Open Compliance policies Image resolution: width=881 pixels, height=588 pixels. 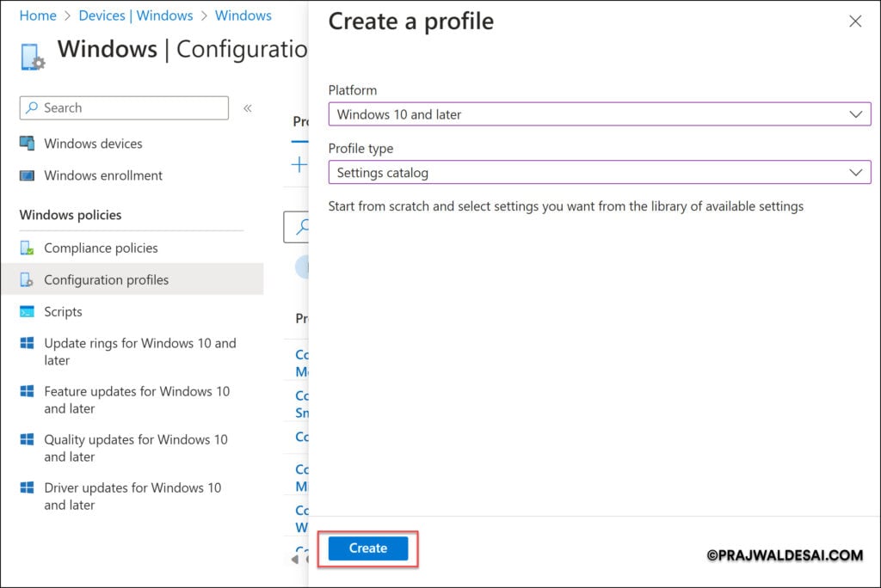click(x=102, y=248)
